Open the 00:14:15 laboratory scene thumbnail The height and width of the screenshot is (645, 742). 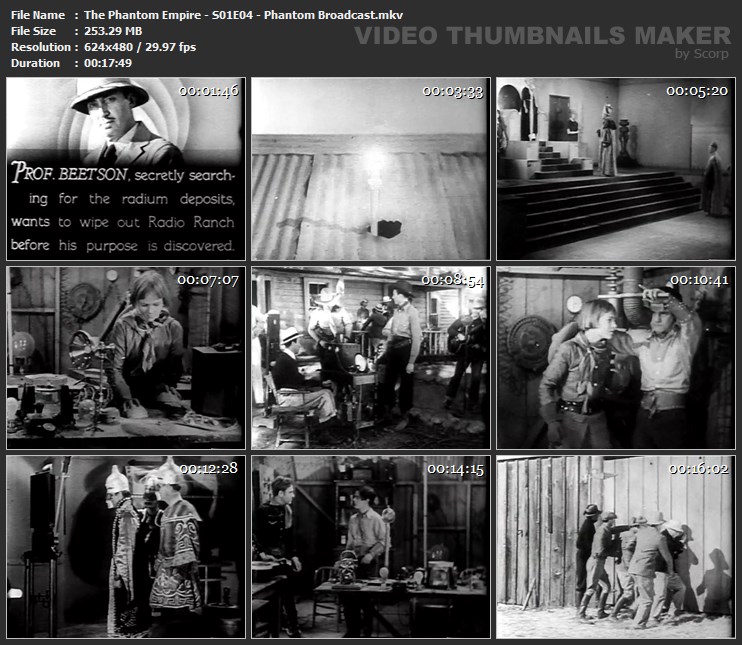tap(371, 547)
